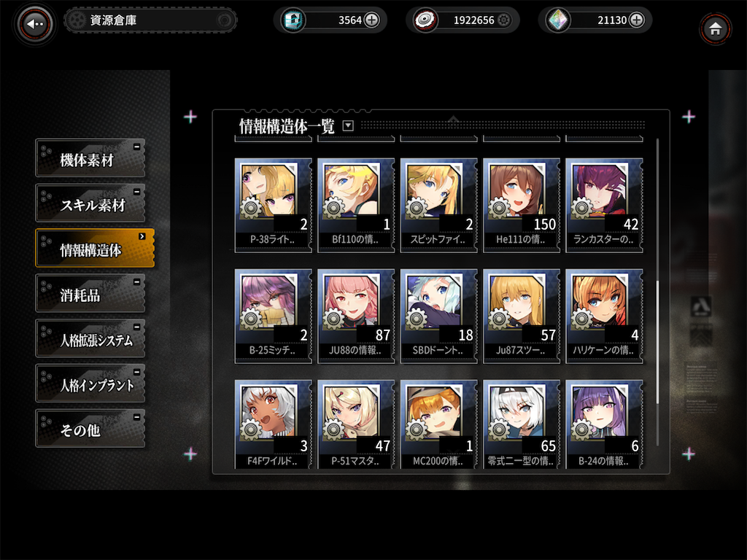Image resolution: width=747 pixels, height=560 pixels.
Task: Select the He111 item with 150 count
Action: coord(521,205)
